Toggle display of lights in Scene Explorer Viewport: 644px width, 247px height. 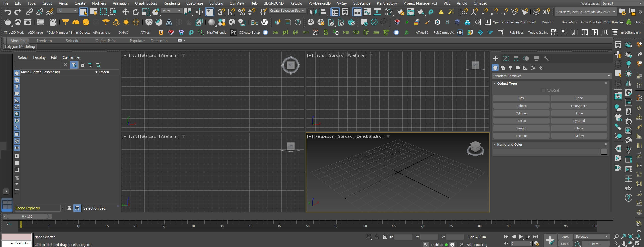pos(17,87)
